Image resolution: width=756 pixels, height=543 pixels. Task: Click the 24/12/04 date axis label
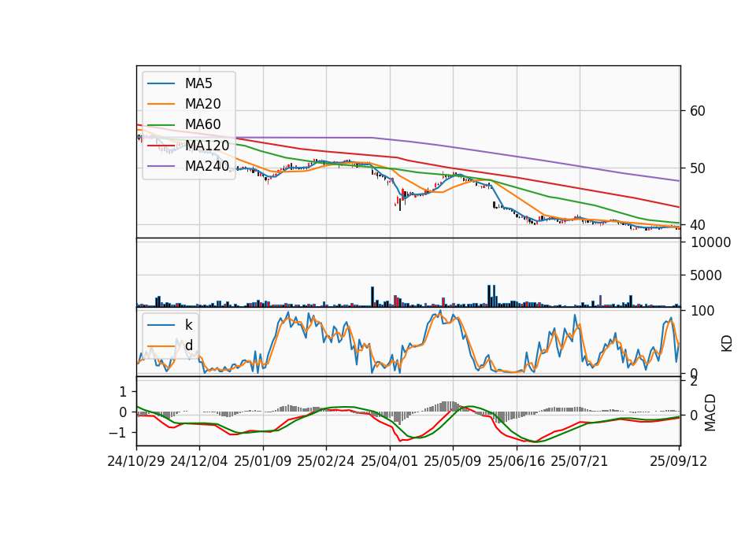point(199,461)
